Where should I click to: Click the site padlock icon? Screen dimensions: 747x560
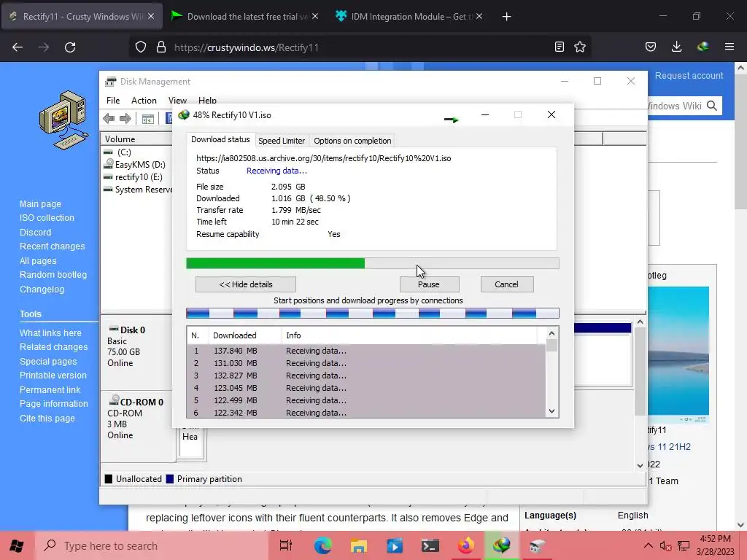(x=161, y=47)
